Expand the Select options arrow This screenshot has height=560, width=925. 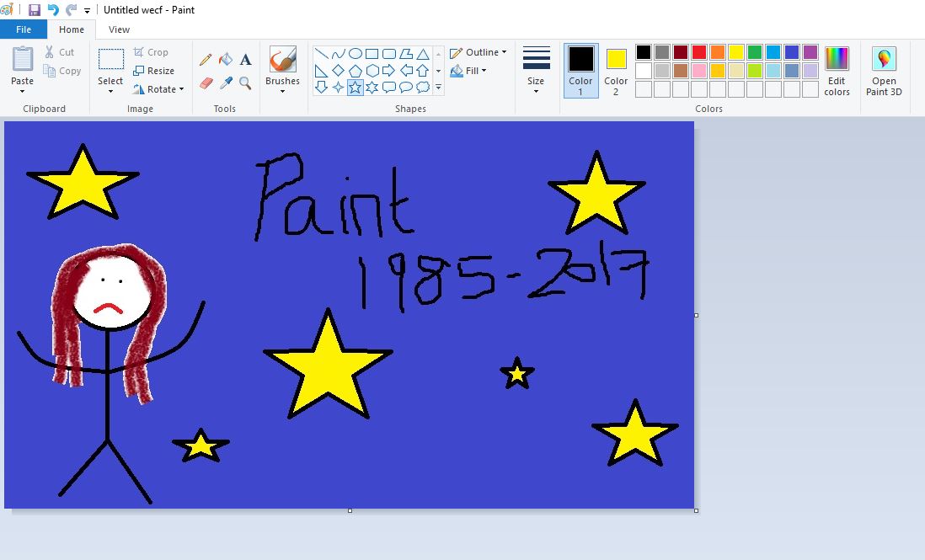pos(110,91)
